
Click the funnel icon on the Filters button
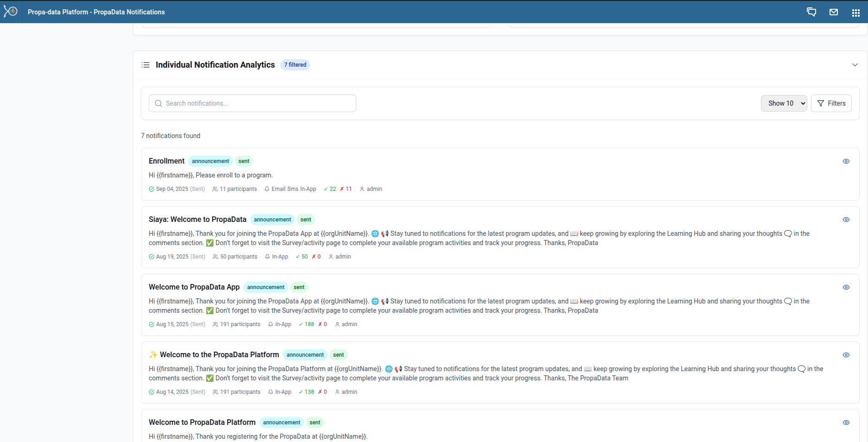click(x=821, y=103)
